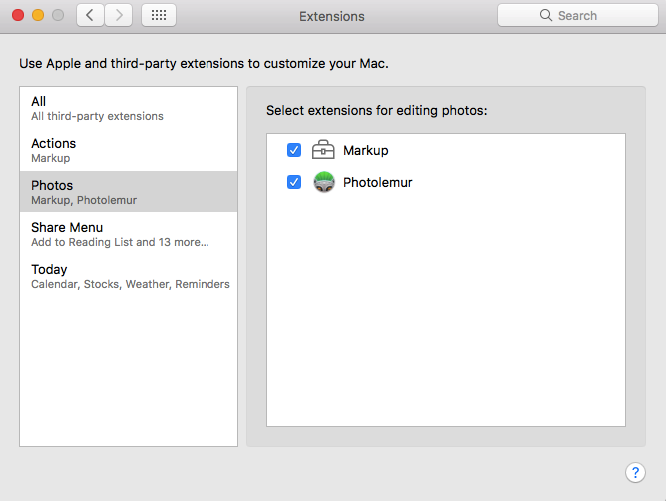Uncheck the Photolemur extension checkbox
666x501 pixels.
pos(294,182)
